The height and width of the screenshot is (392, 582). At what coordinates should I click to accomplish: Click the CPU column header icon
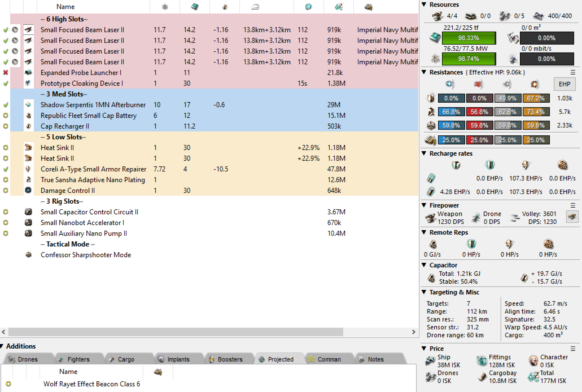tap(195, 7)
